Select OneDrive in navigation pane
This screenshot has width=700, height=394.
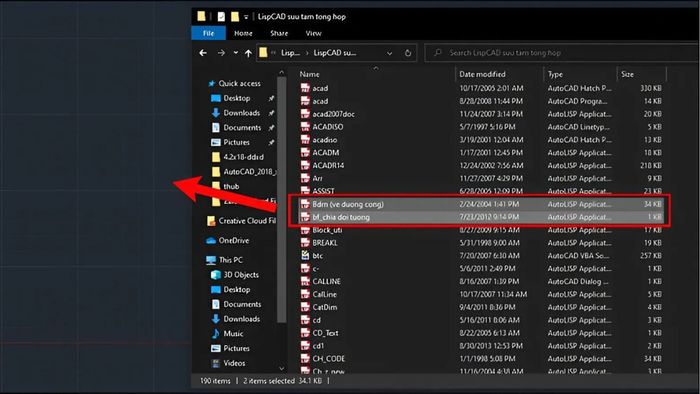click(x=233, y=241)
